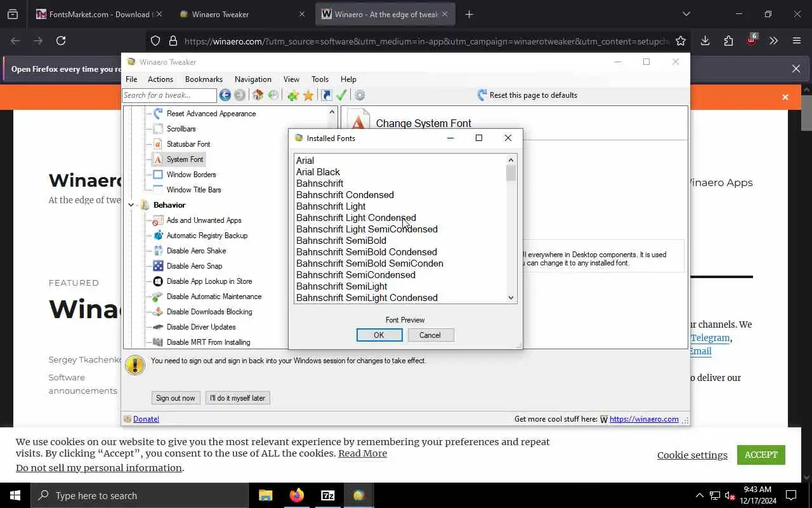This screenshot has width=812, height=508.
Task: Bookmark this page with Firefox star
Action: [681, 41]
